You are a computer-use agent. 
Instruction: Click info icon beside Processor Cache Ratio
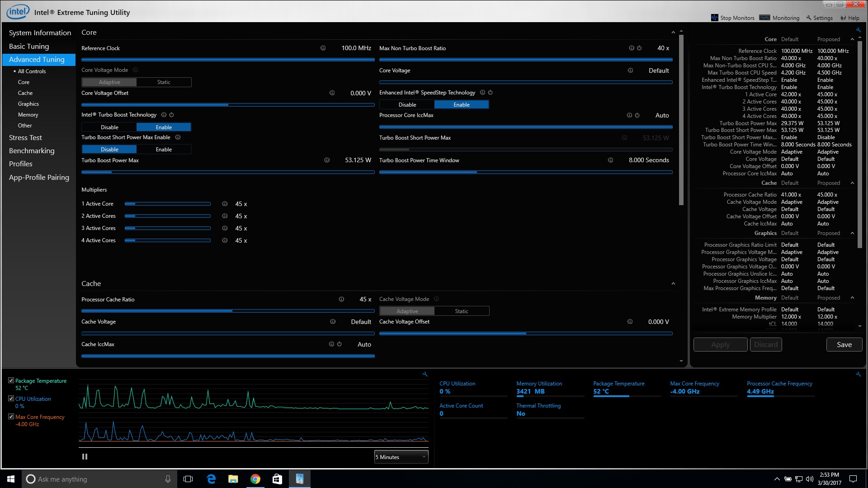point(341,299)
